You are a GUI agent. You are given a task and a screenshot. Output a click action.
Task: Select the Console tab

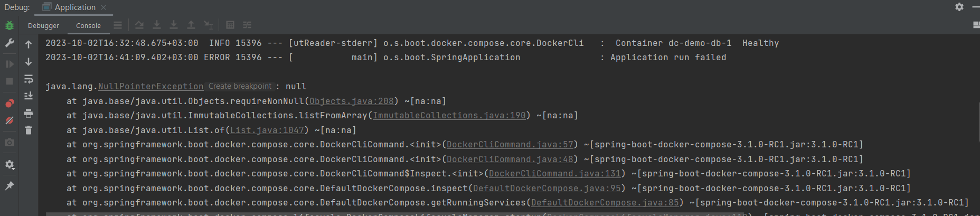[x=88, y=25]
